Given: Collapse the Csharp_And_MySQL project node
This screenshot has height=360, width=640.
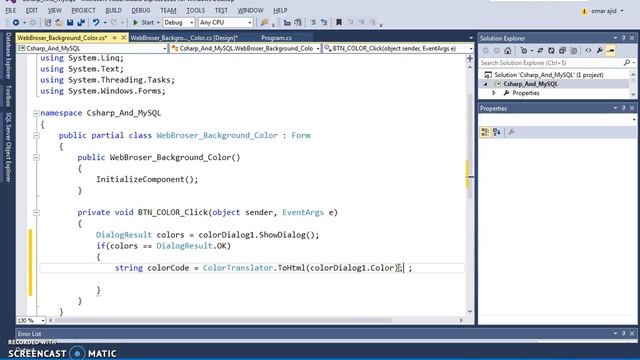Looking at the screenshot, I should pos(485,84).
